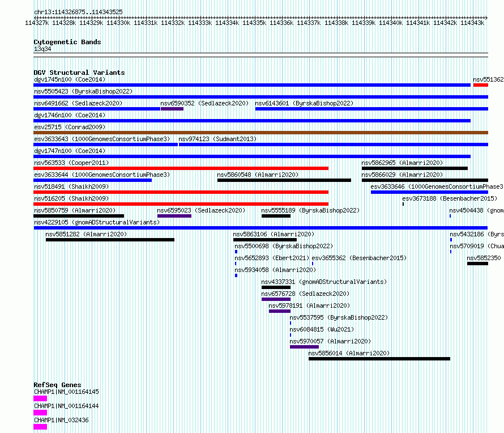Click the red nsv551362 variant bar
Image resolution: width=504 pixels, height=433 pixels.
coord(481,85)
